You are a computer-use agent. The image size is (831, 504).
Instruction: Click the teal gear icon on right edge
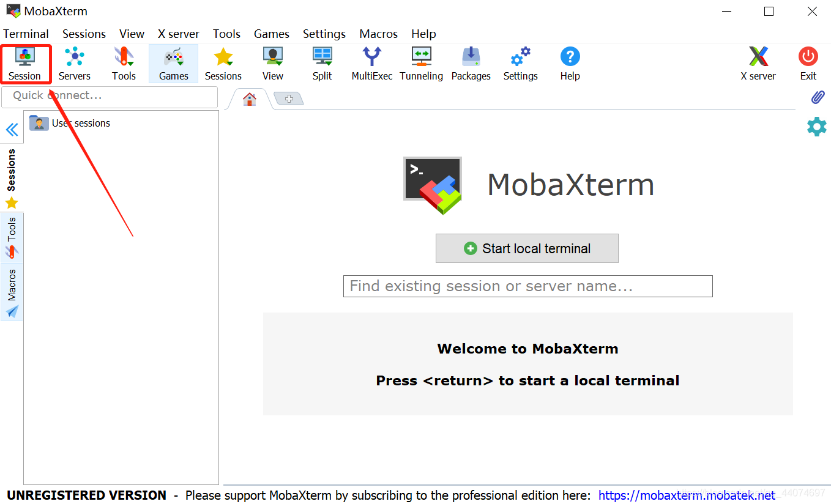(817, 127)
